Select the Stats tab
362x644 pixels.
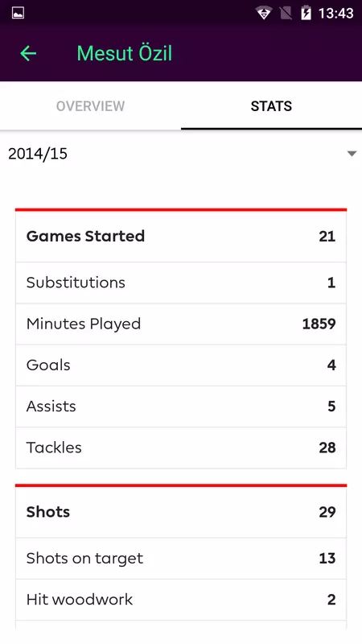[x=271, y=106]
